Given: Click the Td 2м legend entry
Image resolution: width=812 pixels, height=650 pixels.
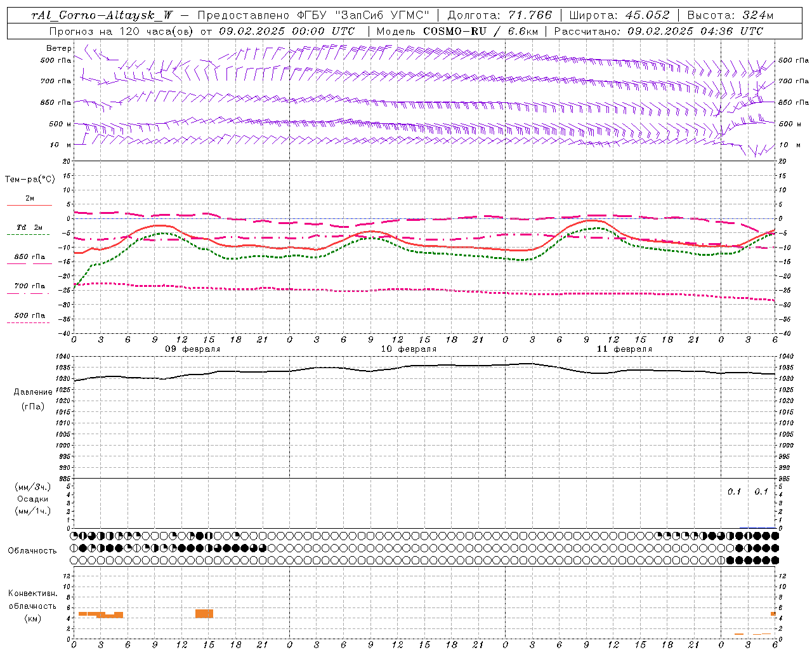Looking at the screenshot, I should [x=29, y=227].
